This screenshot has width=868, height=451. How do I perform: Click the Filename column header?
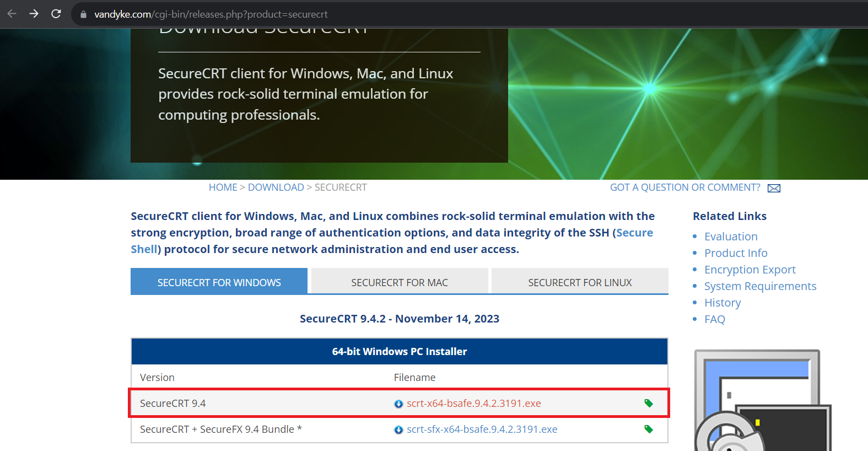tap(414, 377)
